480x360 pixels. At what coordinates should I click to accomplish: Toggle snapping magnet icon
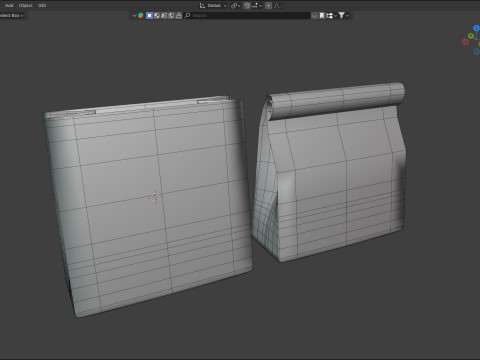(x=247, y=6)
